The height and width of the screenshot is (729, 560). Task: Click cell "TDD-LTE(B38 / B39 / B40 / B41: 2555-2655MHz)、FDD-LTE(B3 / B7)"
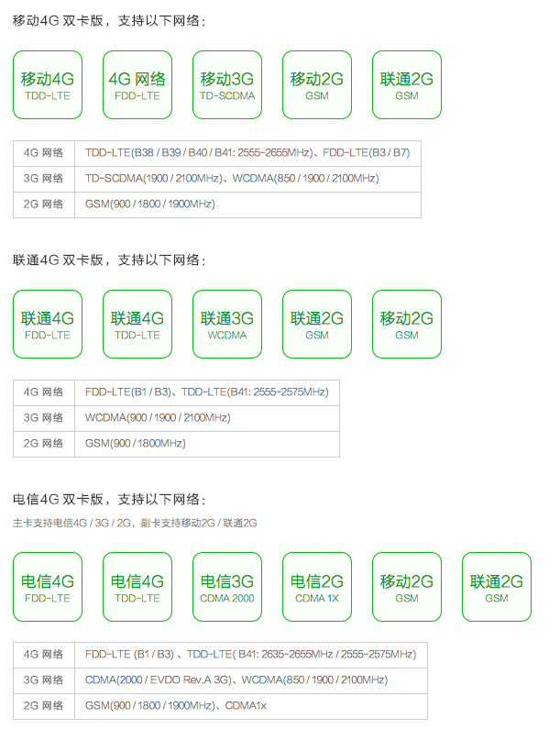(x=247, y=153)
